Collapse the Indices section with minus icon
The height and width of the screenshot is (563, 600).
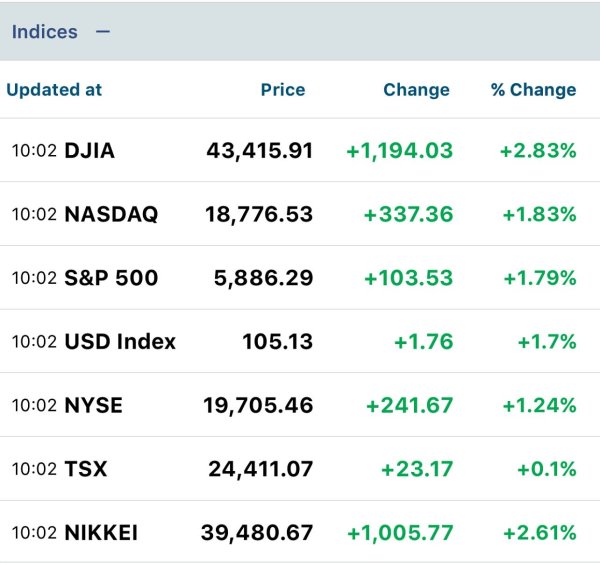click(x=102, y=32)
